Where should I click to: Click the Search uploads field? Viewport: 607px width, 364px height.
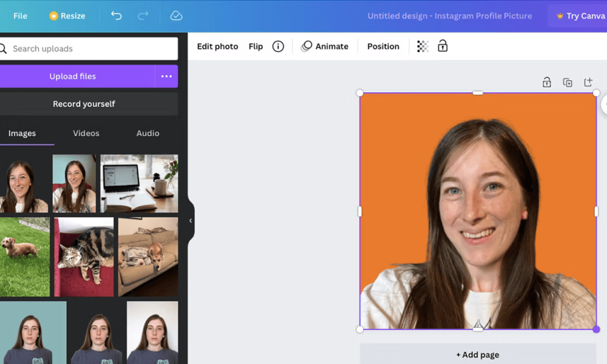[x=89, y=49]
